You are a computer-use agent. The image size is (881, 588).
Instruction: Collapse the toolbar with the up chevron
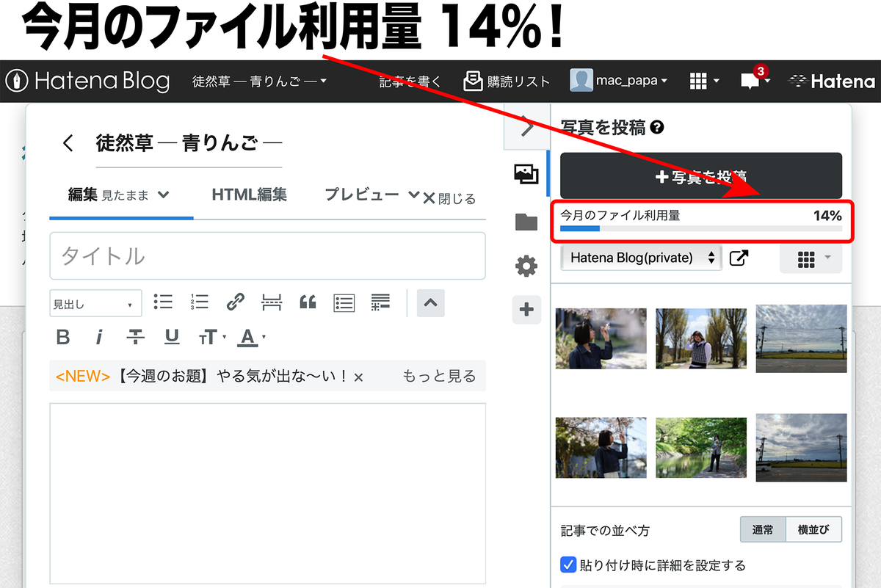(x=431, y=302)
